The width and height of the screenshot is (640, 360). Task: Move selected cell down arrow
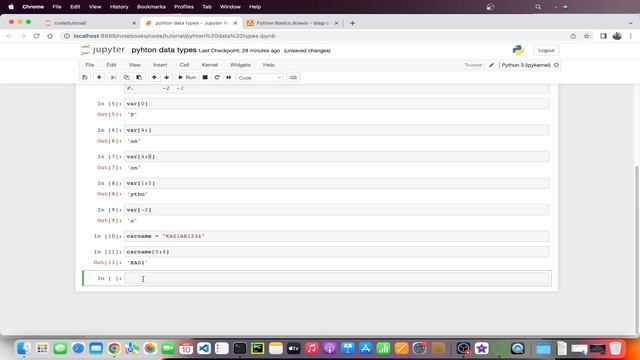point(167,77)
